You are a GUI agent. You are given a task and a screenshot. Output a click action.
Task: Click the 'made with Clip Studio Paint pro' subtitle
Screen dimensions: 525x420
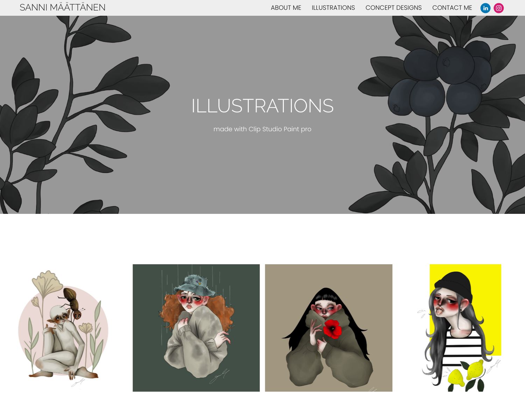tap(262, 129)
